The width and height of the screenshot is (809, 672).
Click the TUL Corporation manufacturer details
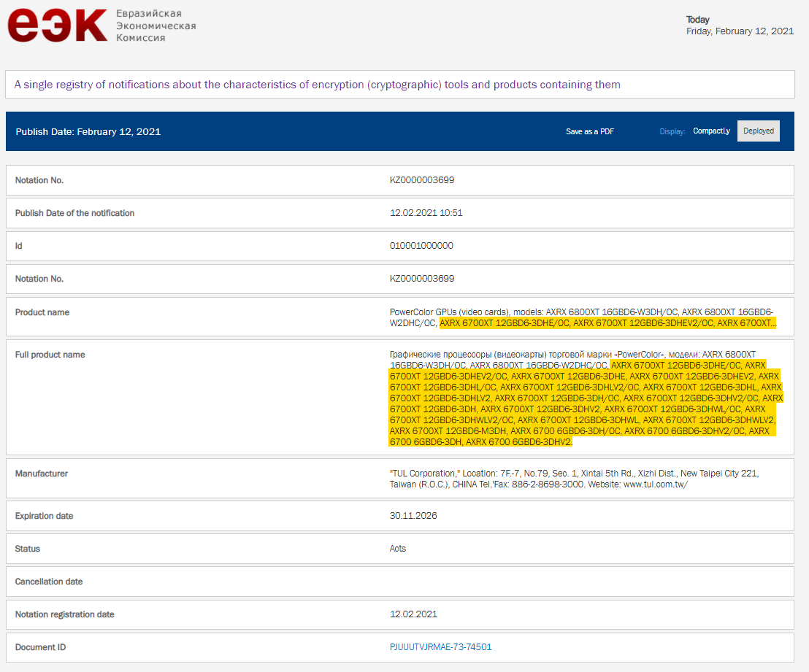574,479
